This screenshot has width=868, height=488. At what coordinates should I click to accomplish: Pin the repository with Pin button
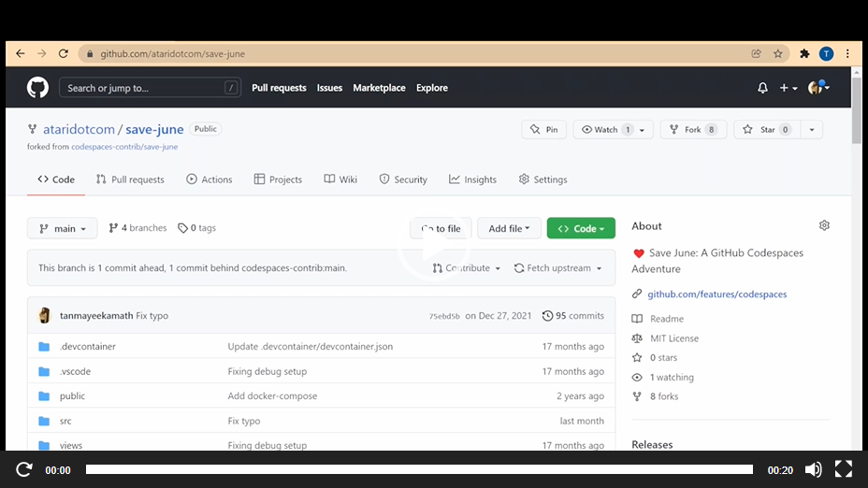click(x=544, y=129)
